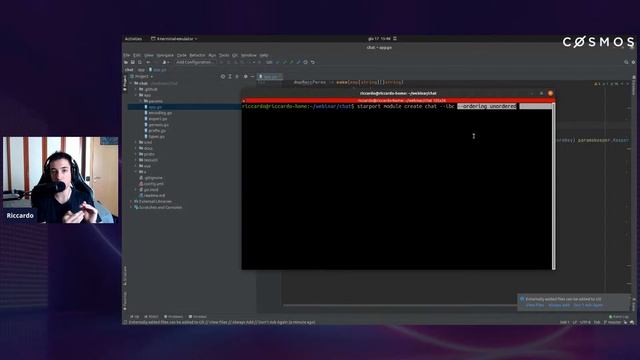Viewport: 640px width, 360px height.
Task: Select app.go in the project tree
Action: [155, 107]
